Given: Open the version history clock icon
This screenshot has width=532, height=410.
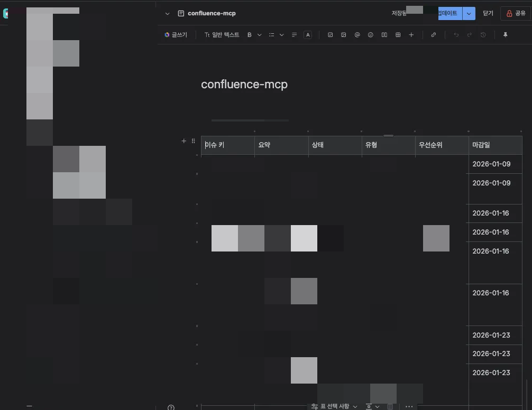Looking at the screenshot, I should point(483,35).
